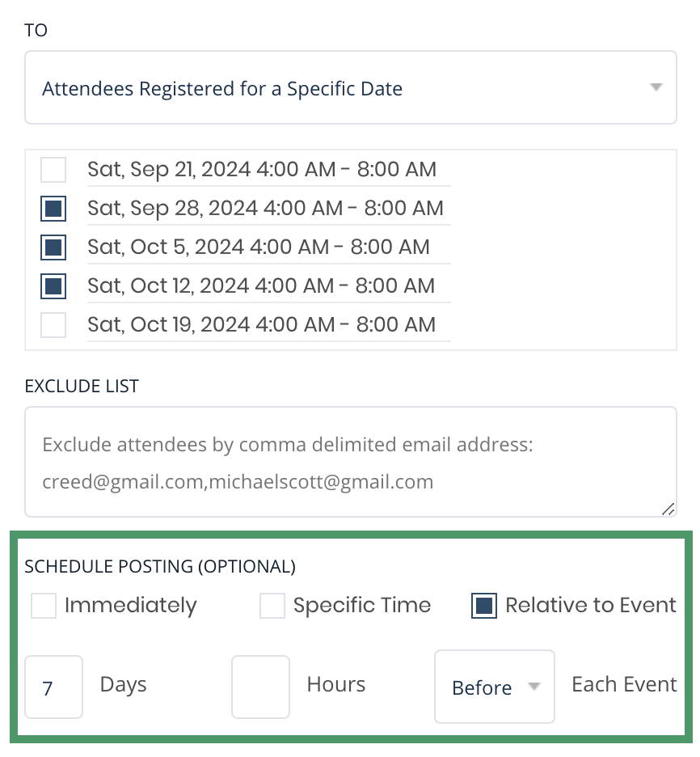Click the 'EXCLUDE LIST' heading

pos(82,387)
